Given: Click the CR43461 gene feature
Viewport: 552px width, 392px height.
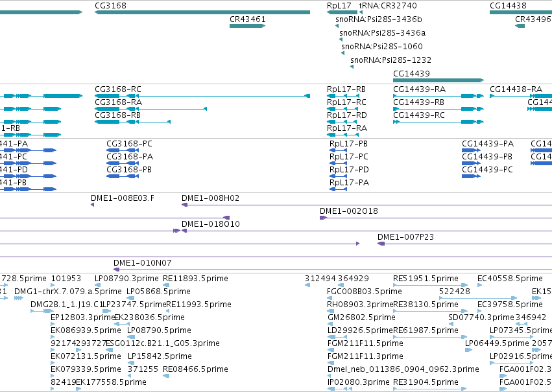Looking at the screenshot, I should tap(248, 26).
